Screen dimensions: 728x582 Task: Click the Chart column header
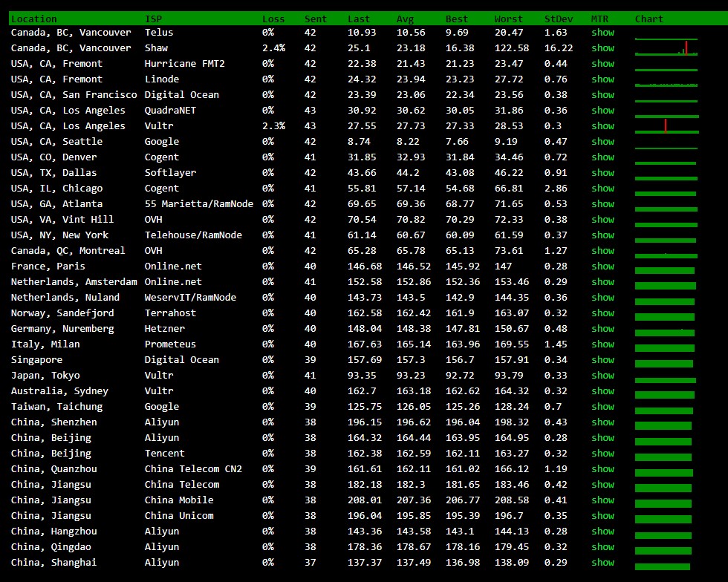tap(649, 19)
